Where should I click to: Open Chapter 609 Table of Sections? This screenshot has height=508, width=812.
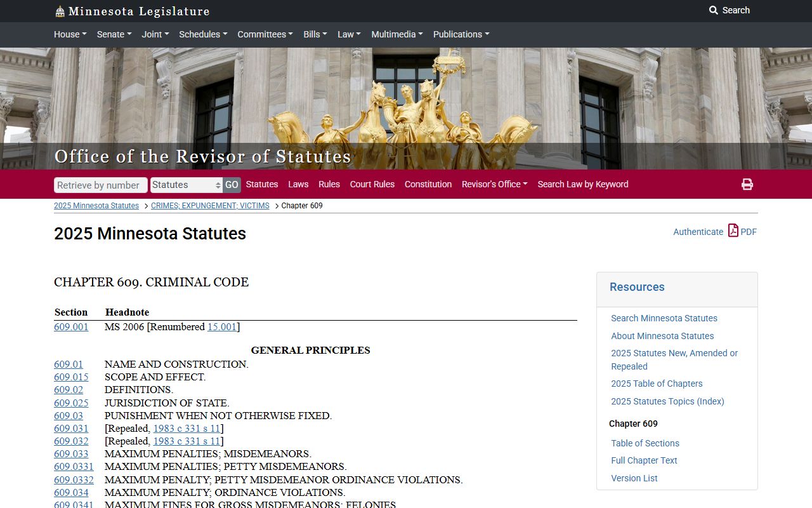click(x=645, y=443)
